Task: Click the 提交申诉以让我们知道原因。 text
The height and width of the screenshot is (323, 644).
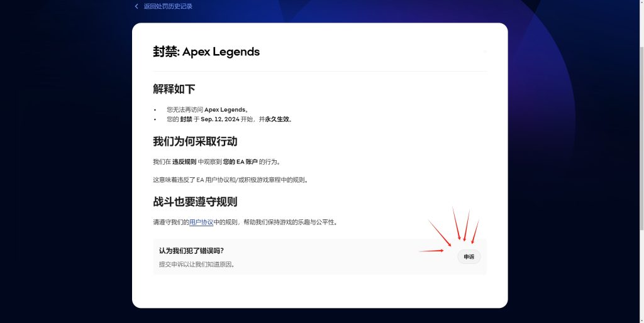Action: (197, 265)
